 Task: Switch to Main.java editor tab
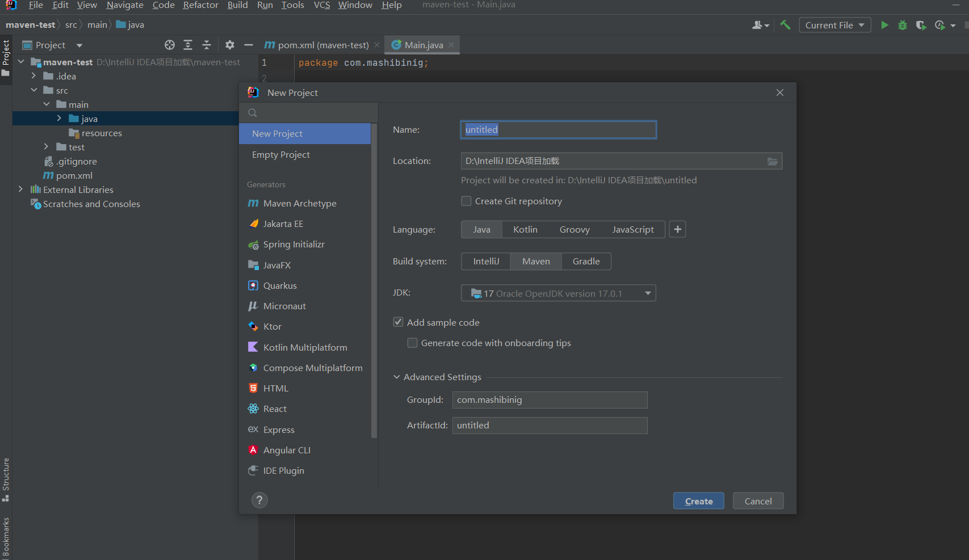pos(423,45)
